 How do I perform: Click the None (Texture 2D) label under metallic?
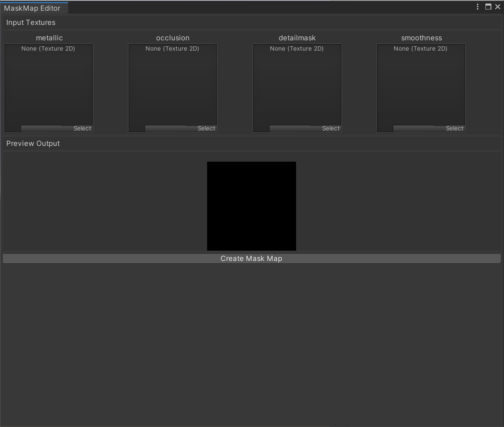coord(48,48)
